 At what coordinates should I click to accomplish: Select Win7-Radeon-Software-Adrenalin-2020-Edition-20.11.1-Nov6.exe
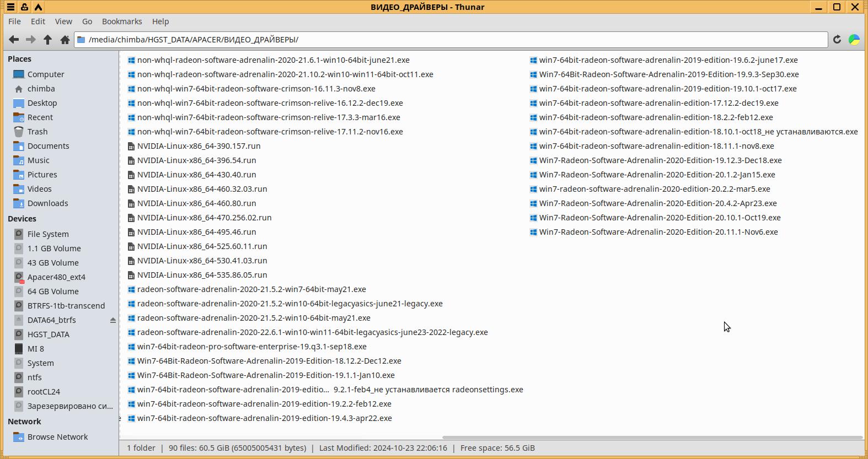coord(658,232)
